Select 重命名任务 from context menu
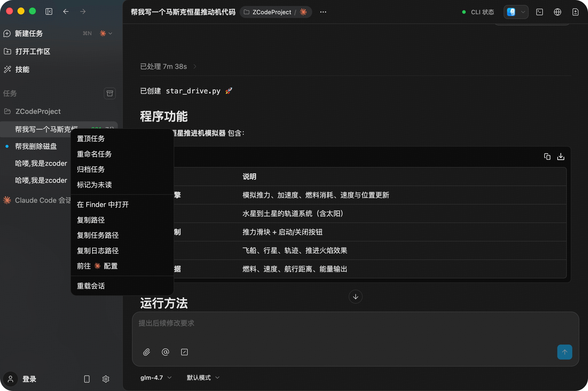Viewport: 588px width, 391px height. tap(94, 154)
